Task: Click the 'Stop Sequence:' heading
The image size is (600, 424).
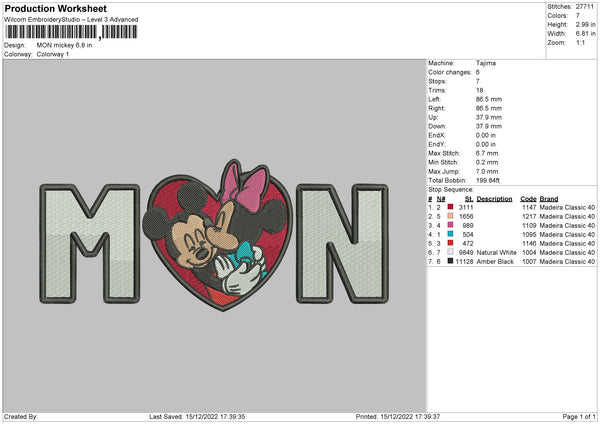Action: coord(451,190)
